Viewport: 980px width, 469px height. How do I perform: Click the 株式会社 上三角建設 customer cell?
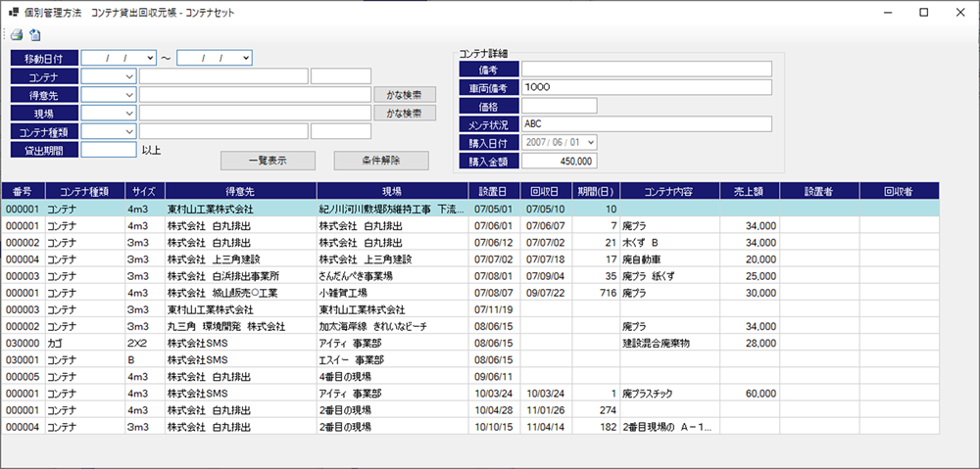(241, 258)
